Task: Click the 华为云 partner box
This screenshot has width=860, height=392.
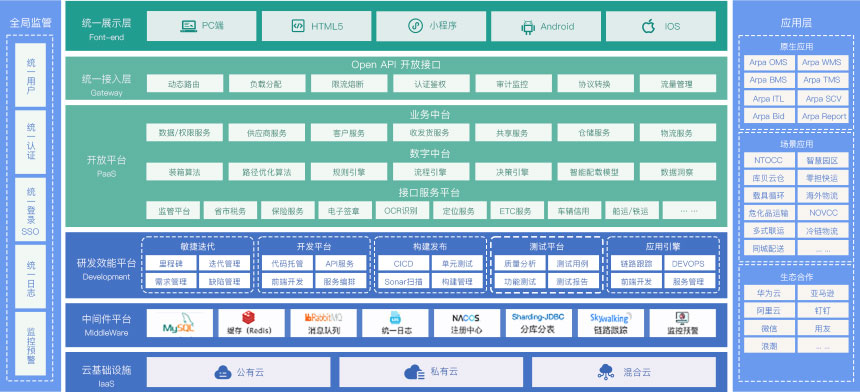Action: tap(768, 293)
